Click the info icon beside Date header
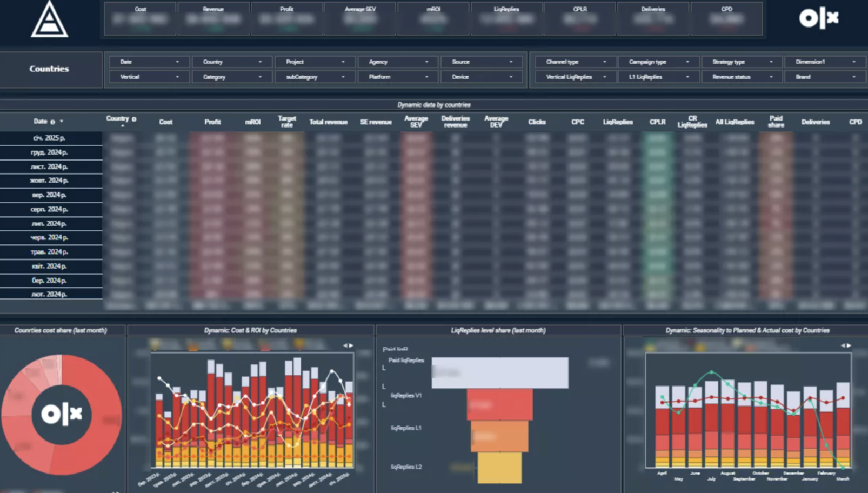This screenshot has width=868, height=493. (52, 122)
